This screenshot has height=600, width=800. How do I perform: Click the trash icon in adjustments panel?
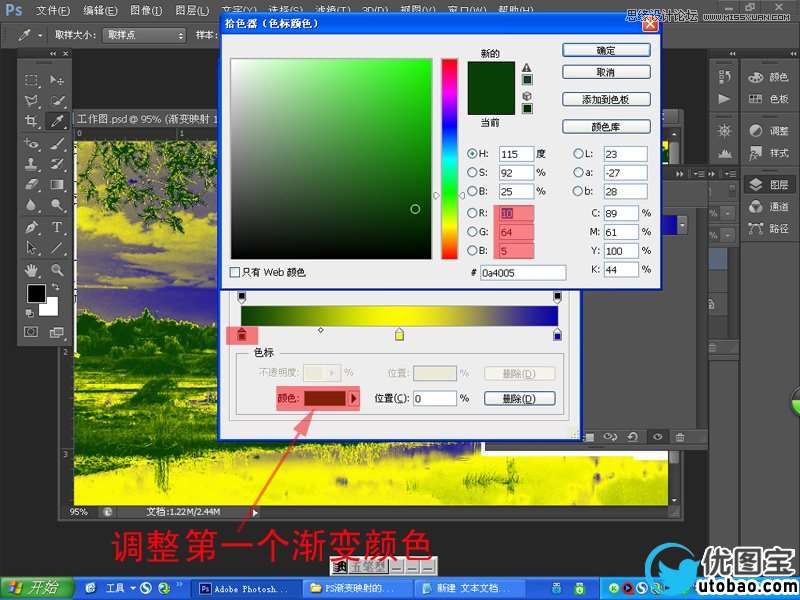[680, 437]
